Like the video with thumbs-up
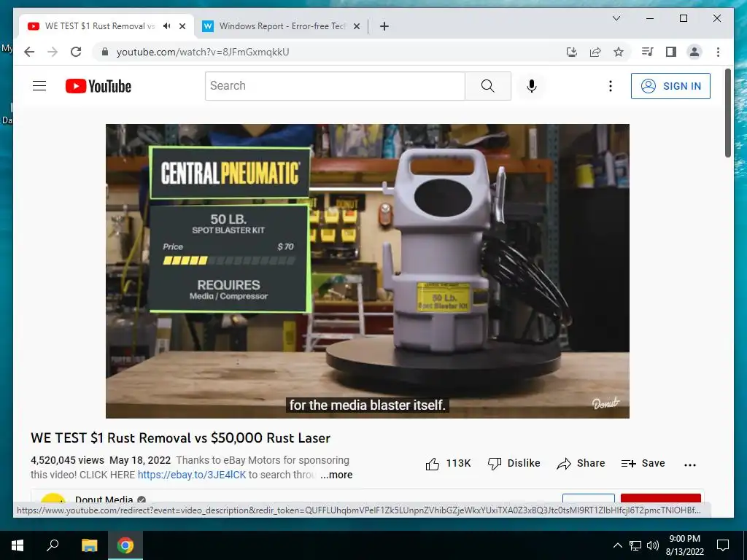The image size is (747, 560). tap(449, 463)
